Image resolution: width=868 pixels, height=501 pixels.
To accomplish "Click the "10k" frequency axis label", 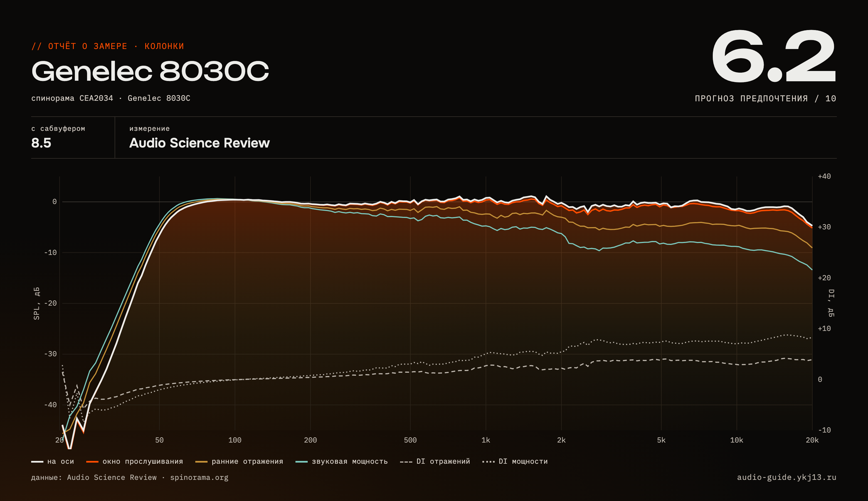I will coord(737,440).
